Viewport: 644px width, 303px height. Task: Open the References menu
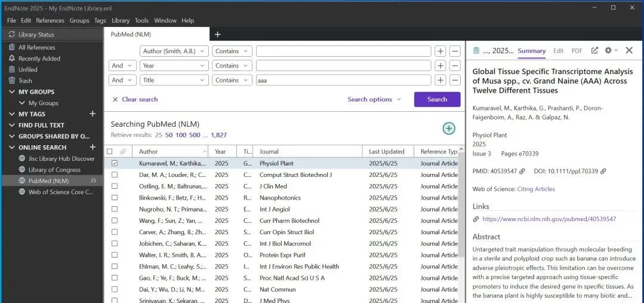click(50, 20)
